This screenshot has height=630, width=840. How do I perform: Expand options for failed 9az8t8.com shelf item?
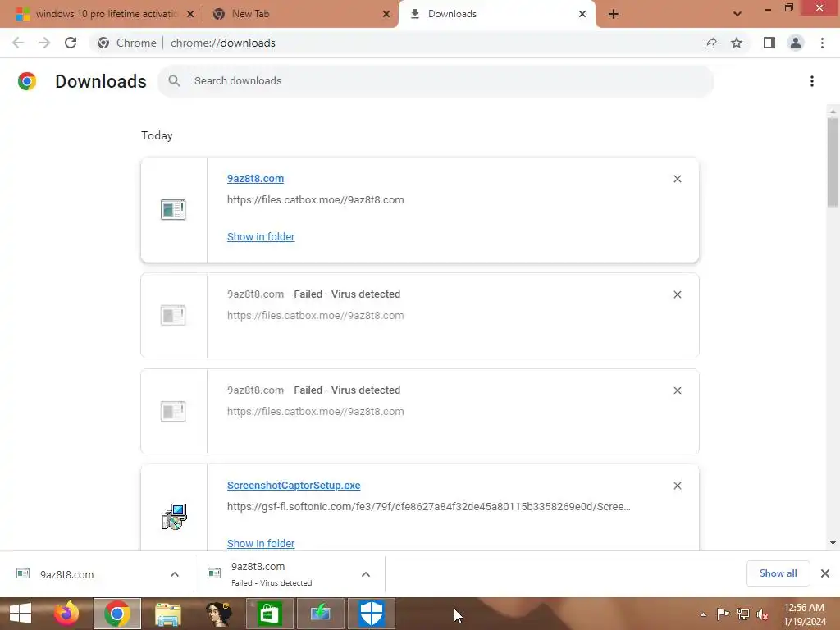point(366,574)
